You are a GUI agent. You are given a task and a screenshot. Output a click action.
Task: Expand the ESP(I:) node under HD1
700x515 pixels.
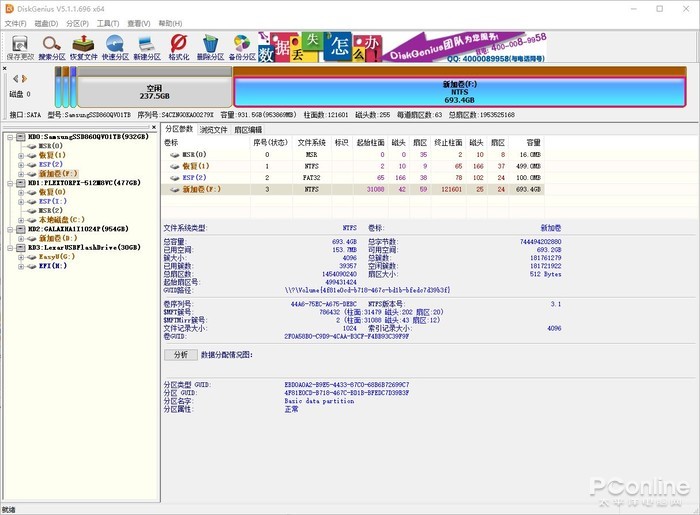click(x=21, y=201)
